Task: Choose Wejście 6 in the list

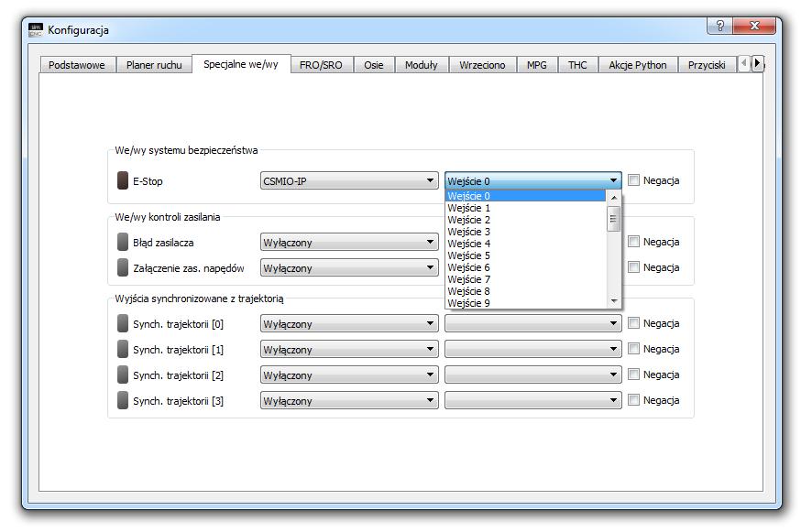Action: coord(526,267)
